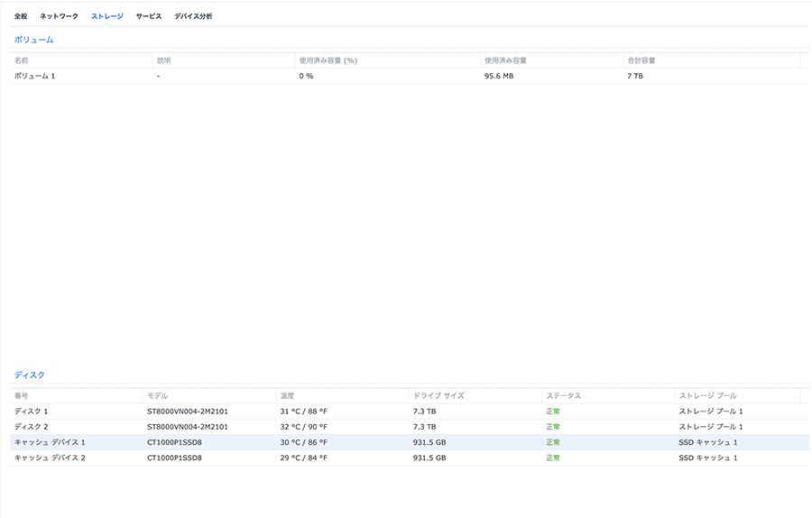Screen dimensions: 812x518
Task: Collapse the ボリューム section heading
Action: pyautogui.click(x=33, y=40)
